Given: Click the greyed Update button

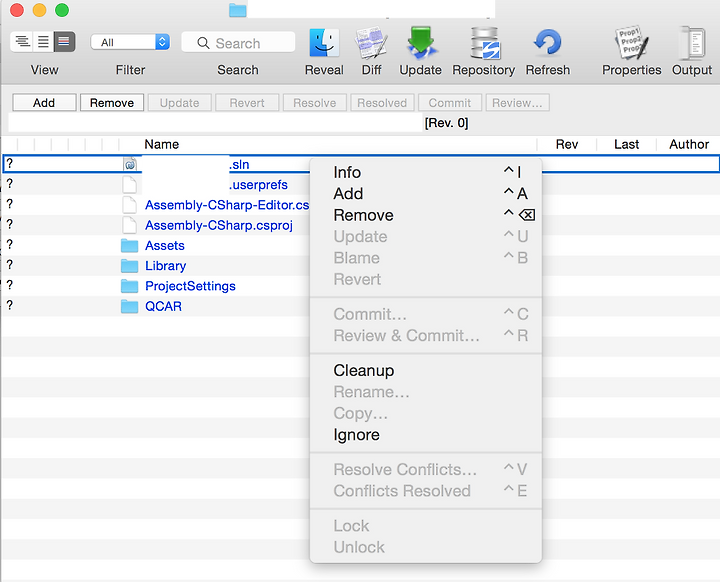Looking at the screenshot, I should [180, 102].
